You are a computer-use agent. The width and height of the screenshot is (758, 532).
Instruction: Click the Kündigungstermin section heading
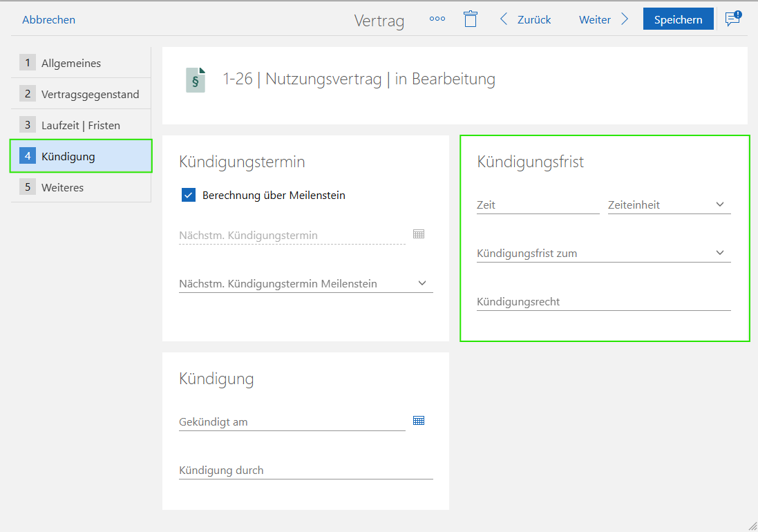click(x=242, y=162)
